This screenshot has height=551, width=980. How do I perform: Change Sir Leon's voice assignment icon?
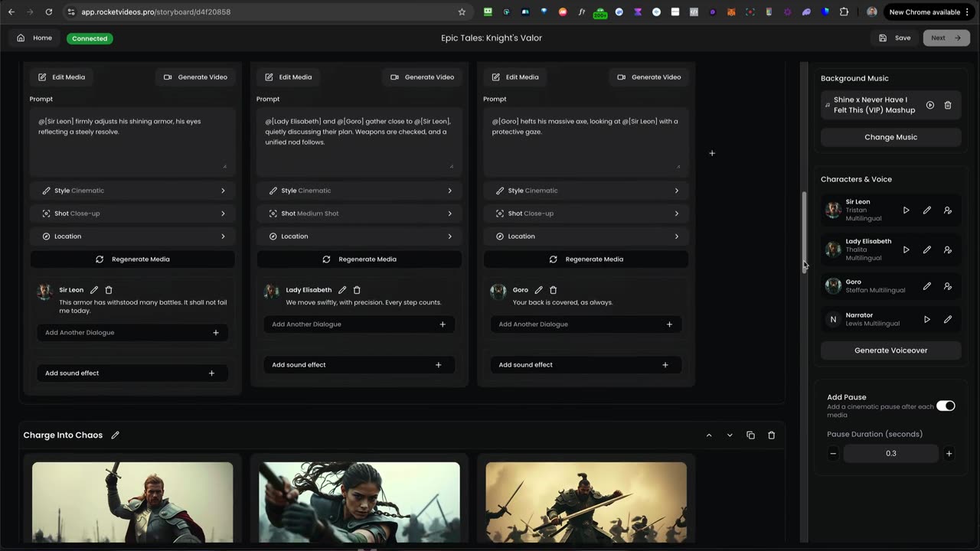(x=948, y=210)
